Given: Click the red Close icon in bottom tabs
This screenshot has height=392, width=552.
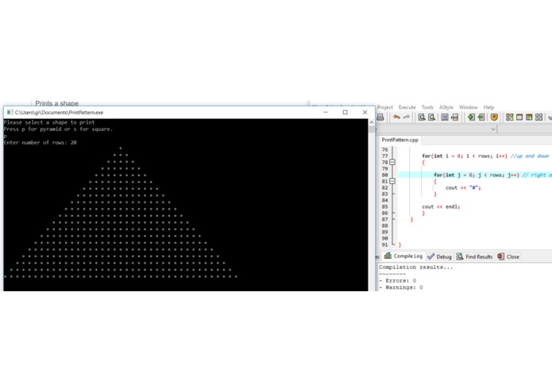Looking at the screenshot, I should click(x=500, y=256).
